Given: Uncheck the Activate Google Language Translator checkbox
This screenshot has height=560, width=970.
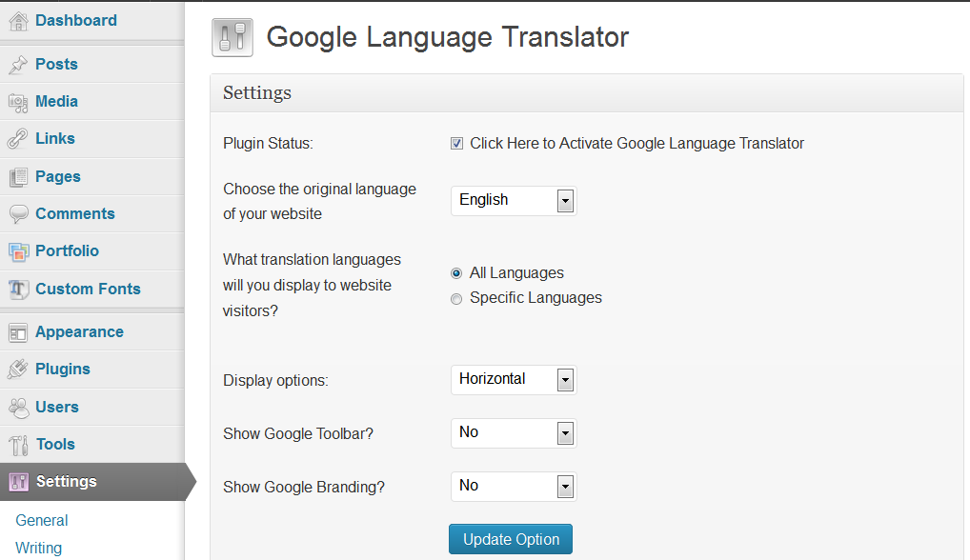Looking at the screenshot, I should [x=457, y=144].
